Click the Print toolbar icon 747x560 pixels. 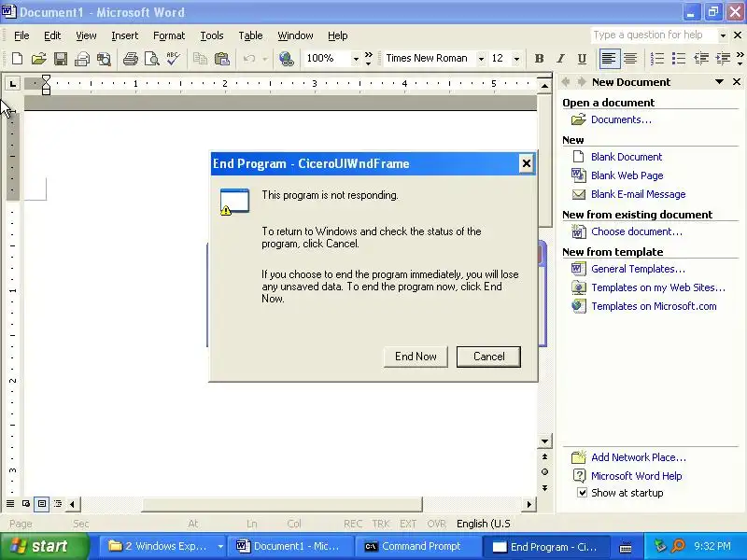130,59
